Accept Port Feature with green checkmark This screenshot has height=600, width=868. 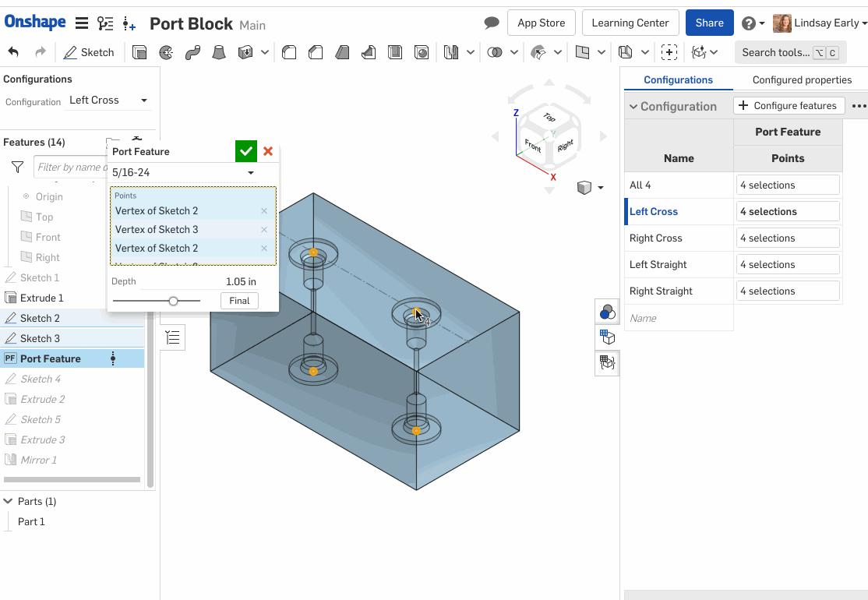point(246,151)
